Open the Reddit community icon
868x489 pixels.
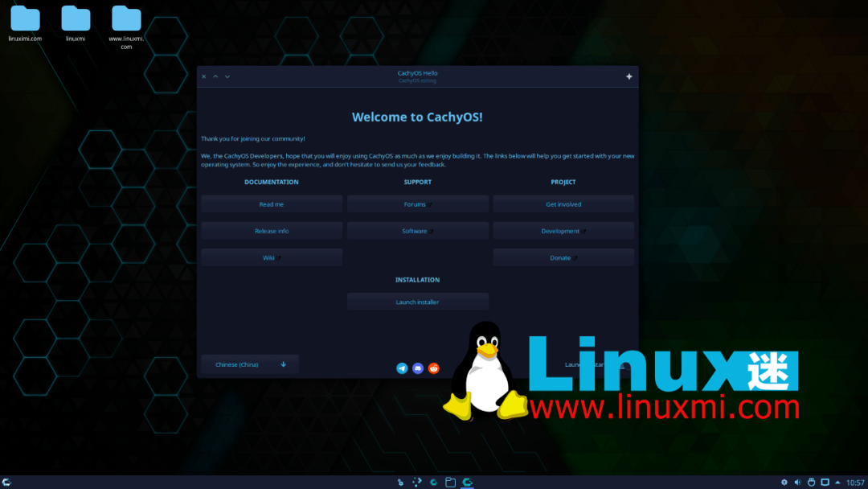[434, 368]
